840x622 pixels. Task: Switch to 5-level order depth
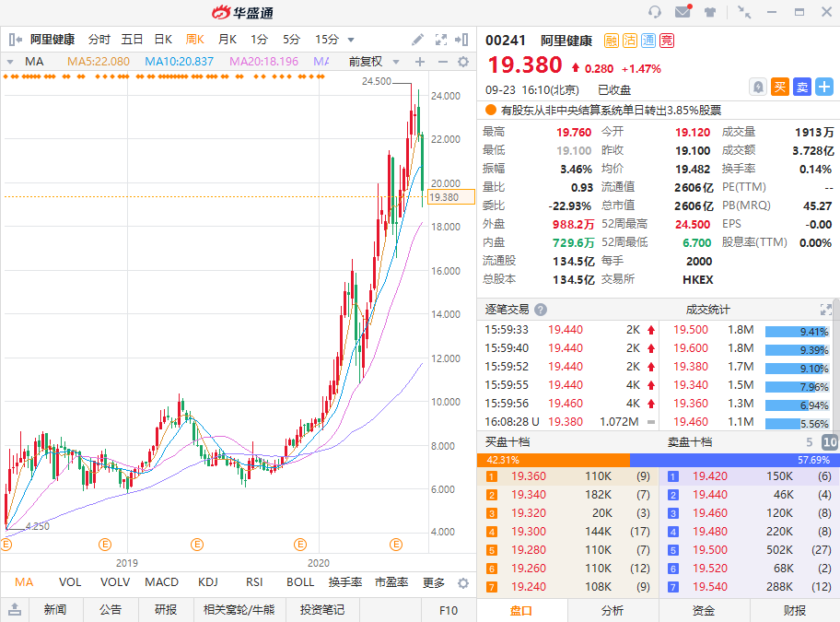pyautogui.click(x=809, y=442)
